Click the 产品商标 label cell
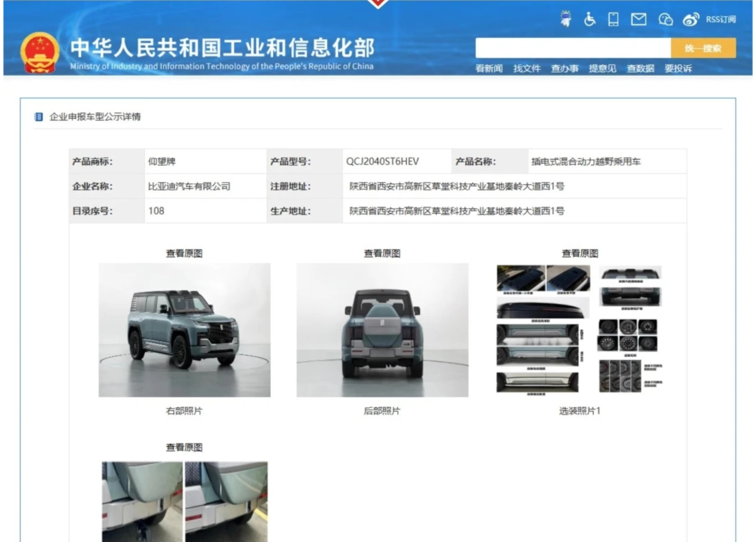 pyautogui.click(x=106, y=162)
